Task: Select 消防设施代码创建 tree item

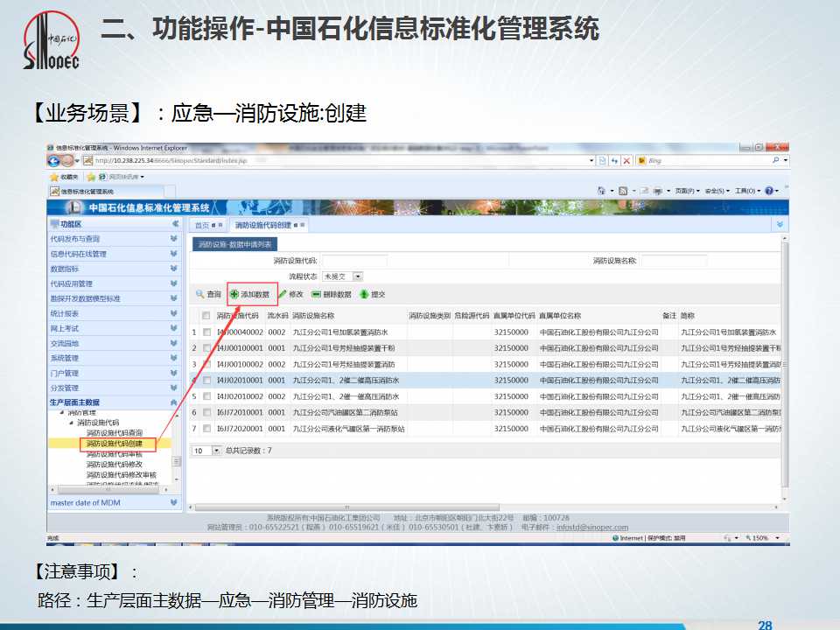Action: (x=115, y=444)
